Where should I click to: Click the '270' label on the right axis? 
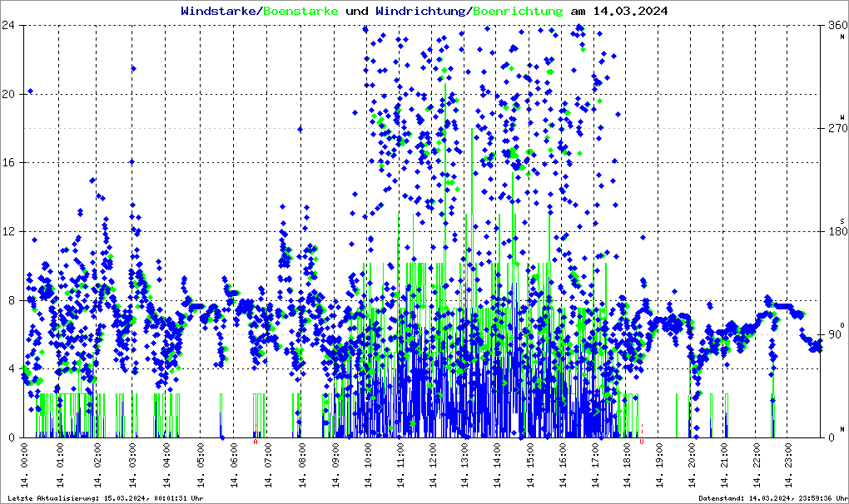click(x=837, y=128)
